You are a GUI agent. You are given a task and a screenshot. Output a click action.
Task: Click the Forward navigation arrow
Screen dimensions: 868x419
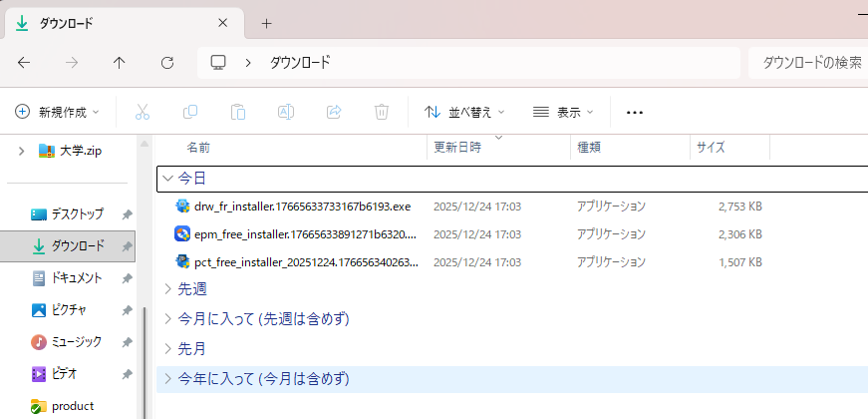click(72, 63)
